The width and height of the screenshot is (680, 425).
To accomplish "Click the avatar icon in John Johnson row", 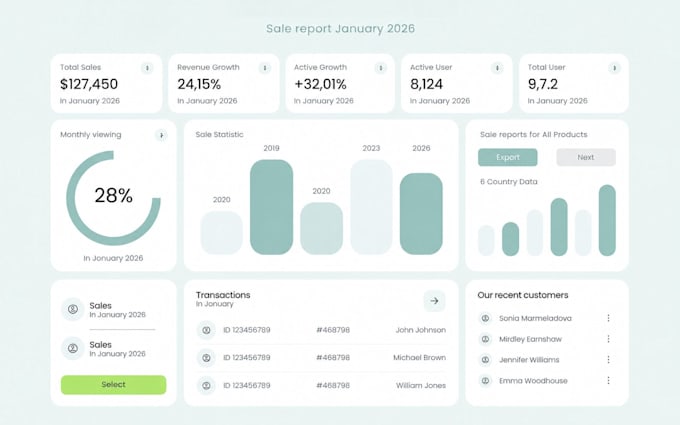I will pyautogui.click(x=206, y=330).
